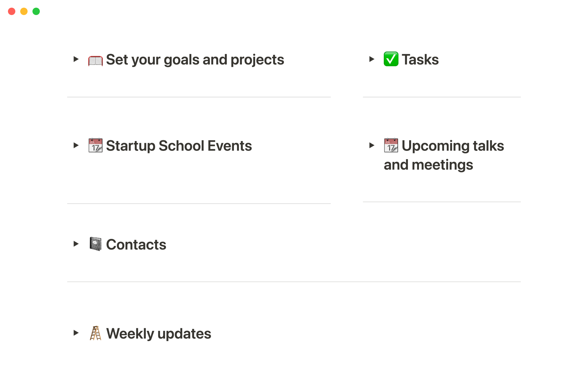Click the goal net emoji icon
The width and height of the screenshot is (588, 368).
(x=95, y=60)
